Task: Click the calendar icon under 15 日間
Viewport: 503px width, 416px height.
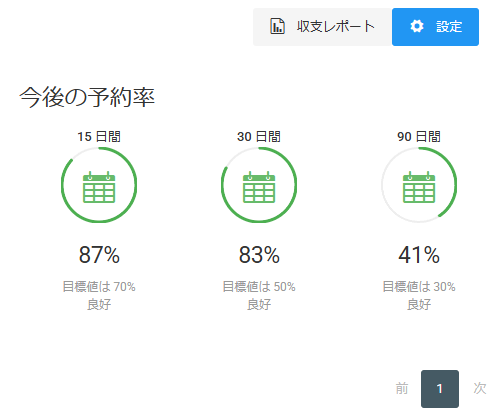Action: click(x=99, y=187)
